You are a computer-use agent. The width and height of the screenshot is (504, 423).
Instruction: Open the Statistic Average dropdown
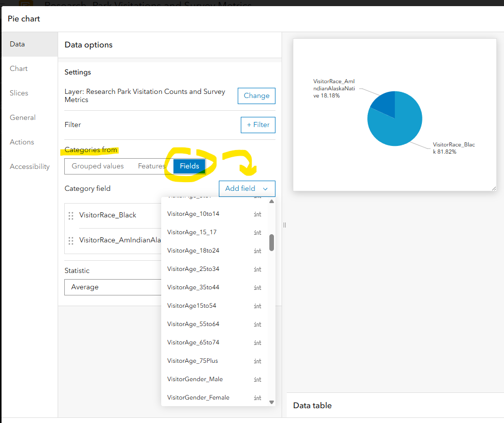click(113, 287)
